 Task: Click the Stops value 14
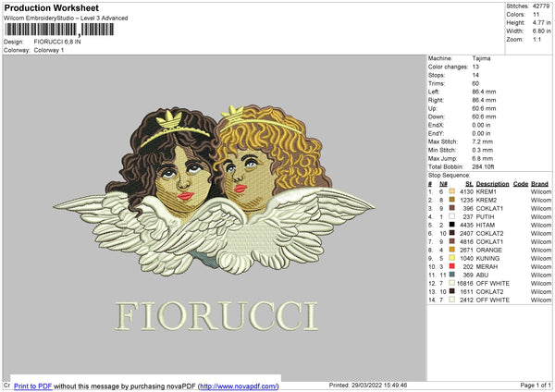coord(475,75)
